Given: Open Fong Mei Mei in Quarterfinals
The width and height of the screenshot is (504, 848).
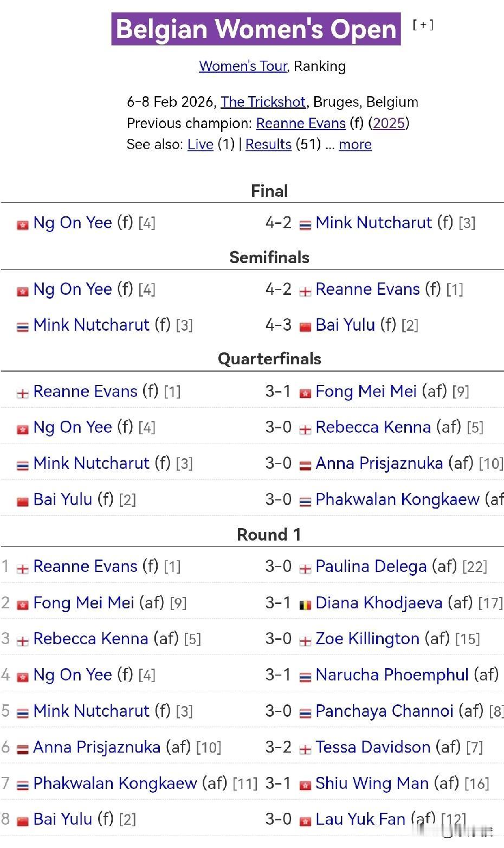Looking at the screenshot, I should [366, 391].
